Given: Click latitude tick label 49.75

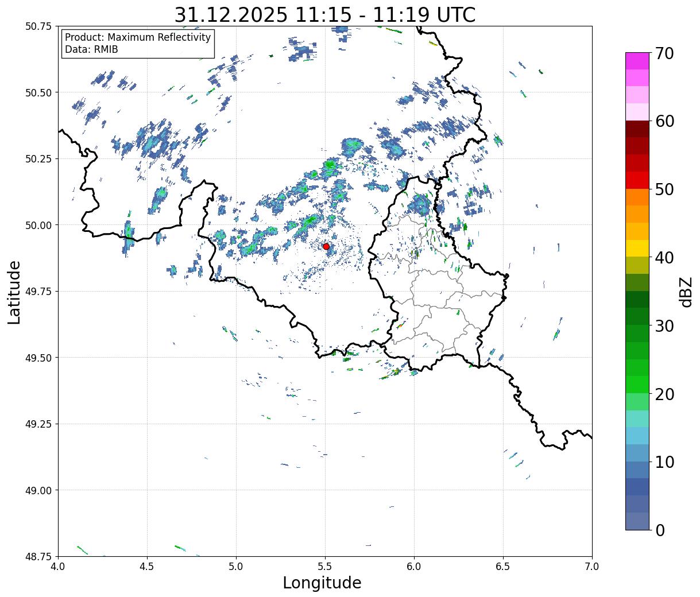Looking at the screenshot, I should [38, 292].
